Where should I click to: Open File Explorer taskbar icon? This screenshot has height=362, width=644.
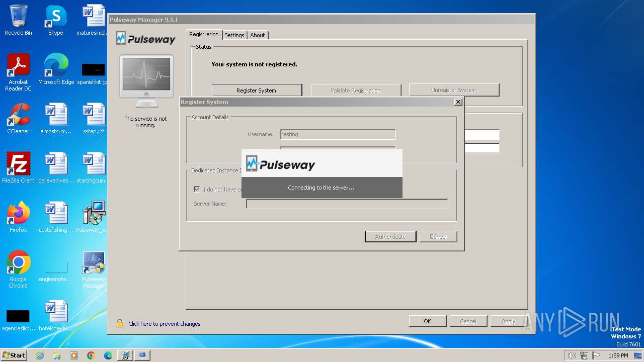[x=57, y=355]
